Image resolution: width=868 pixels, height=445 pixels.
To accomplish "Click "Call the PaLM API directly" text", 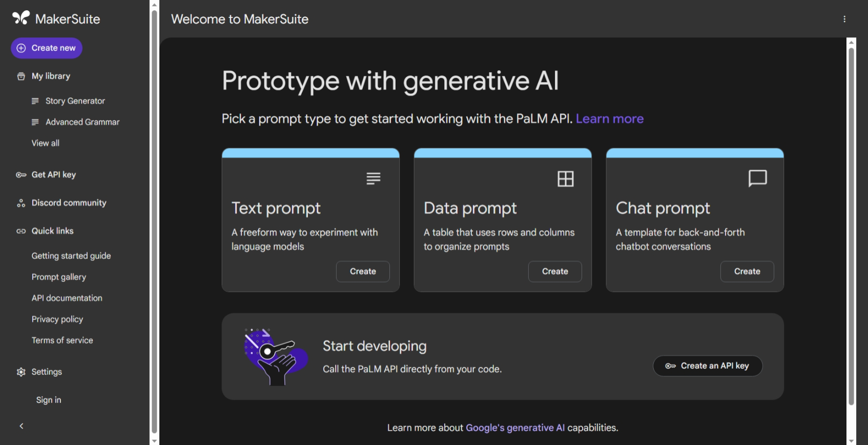I will pyautogui.click(x=412, y=369).
